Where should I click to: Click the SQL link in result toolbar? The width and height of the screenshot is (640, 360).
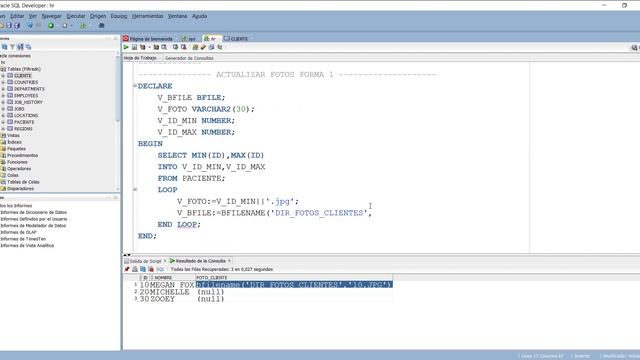pyautogui.click(x=160, y=269)
